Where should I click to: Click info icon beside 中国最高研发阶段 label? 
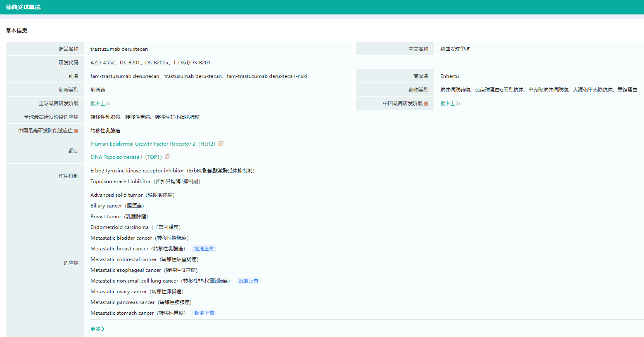pos(426,104)
